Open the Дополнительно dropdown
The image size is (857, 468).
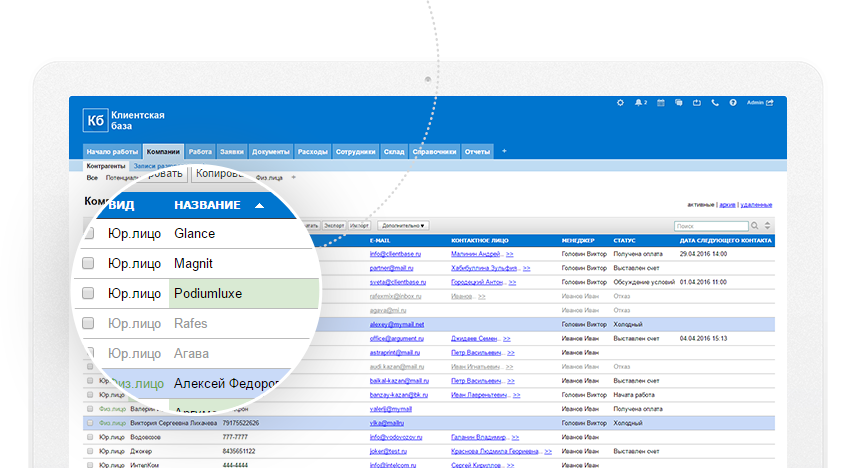point(404,226)
